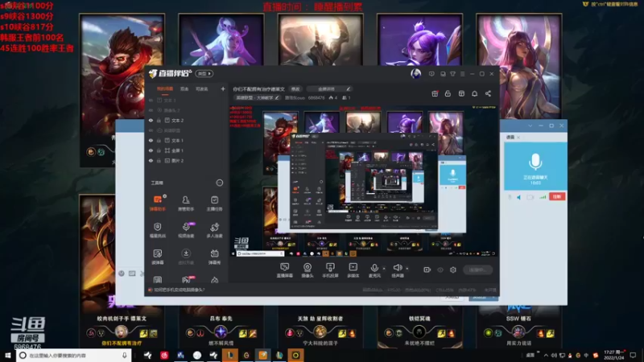Toggle visibility of 文本 1 layer
This screenshot has width=644, height=362.
tap(151, 140)
